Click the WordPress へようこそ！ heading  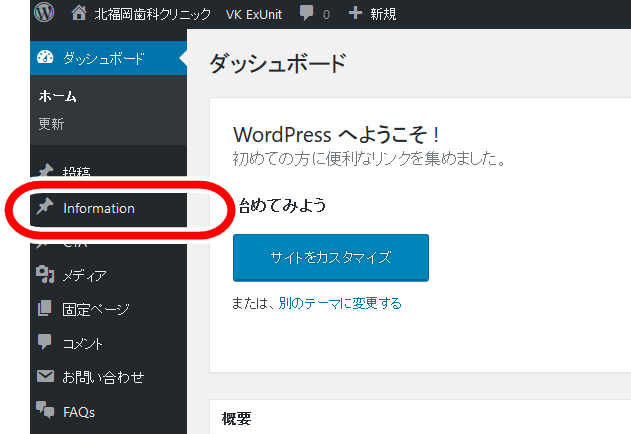pyautogui.click(x=337, y=134)
